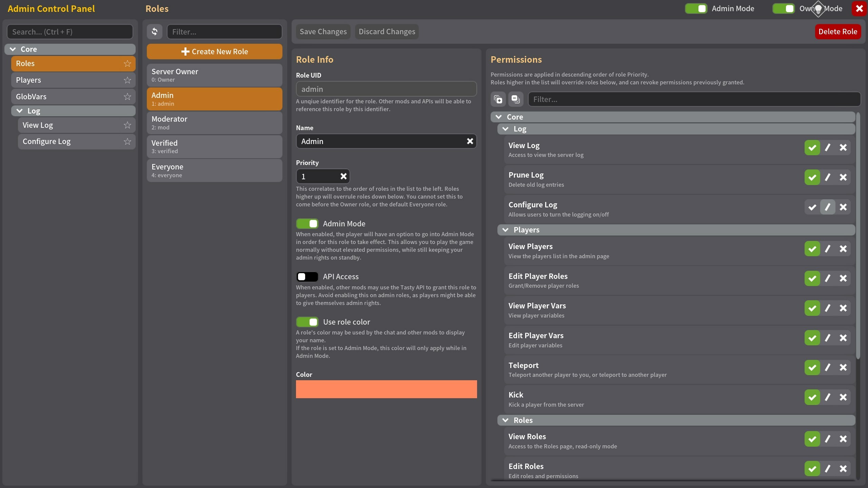This screenshot has width=868, height=488.
Task: Favorite the Players page with its star icon
Action: pyautogui.click(x=127, y=80)
